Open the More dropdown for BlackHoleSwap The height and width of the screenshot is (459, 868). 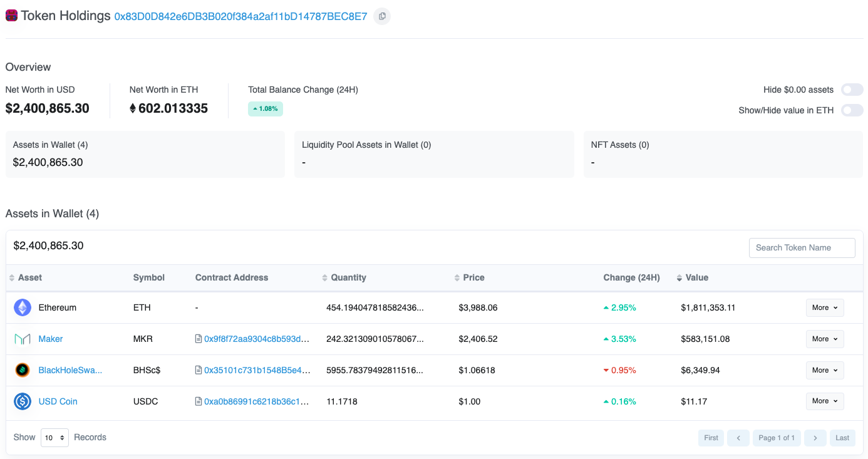pos(825,370)
